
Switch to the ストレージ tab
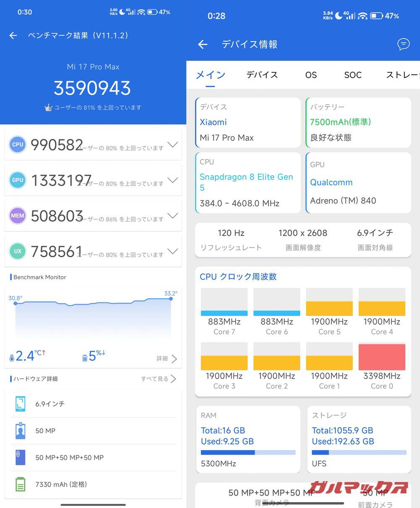[403, 75]
